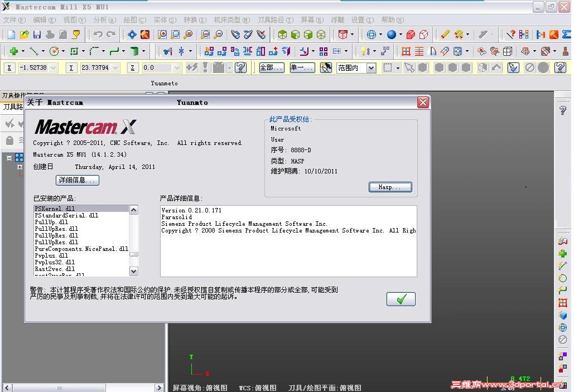Viewport: 574px width, 392px height.
Task: Open the 文件(F) menu
Action: [15, 20]
